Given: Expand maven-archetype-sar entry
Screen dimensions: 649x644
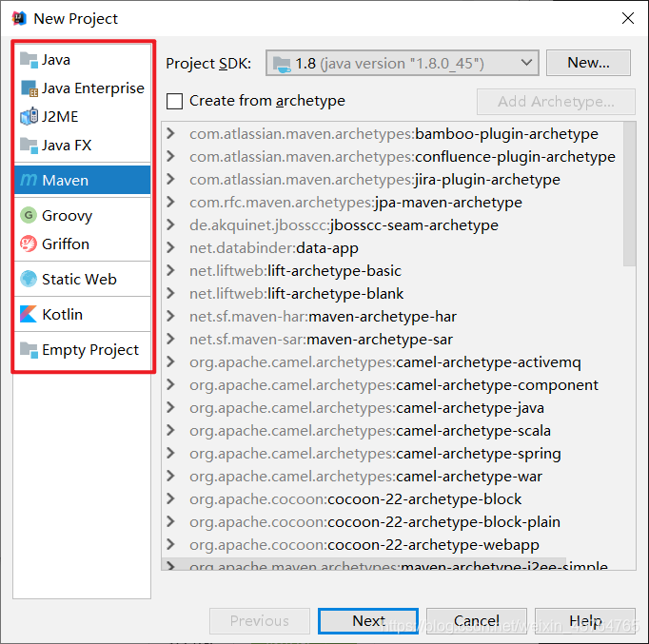Looking at the screenshot, I should click(x=170, y=339).
